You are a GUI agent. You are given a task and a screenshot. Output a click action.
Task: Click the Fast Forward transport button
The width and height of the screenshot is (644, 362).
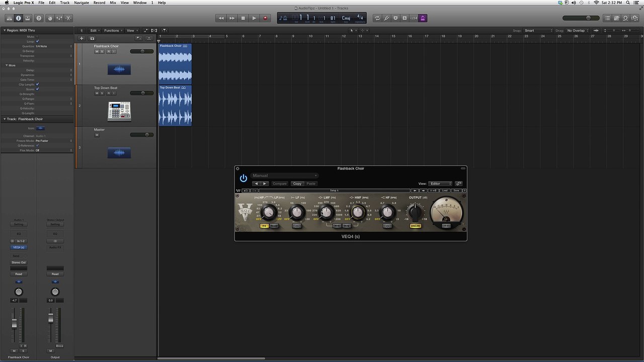232,18
